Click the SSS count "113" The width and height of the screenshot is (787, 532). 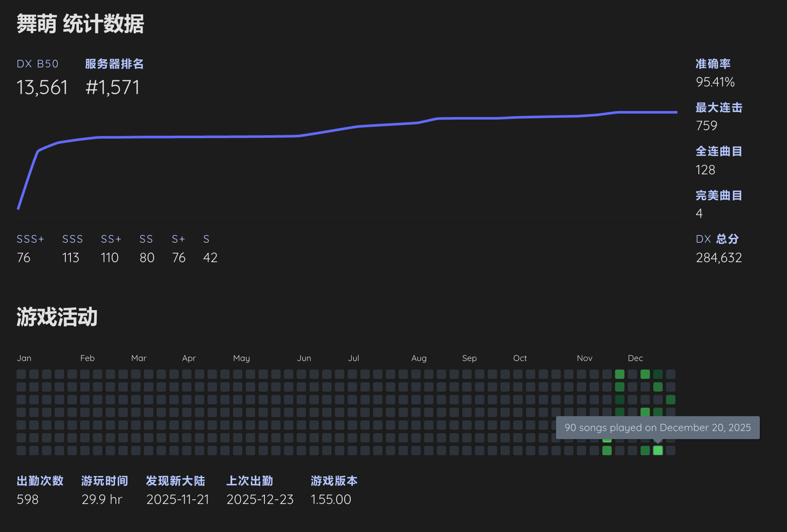pos(70,258)
